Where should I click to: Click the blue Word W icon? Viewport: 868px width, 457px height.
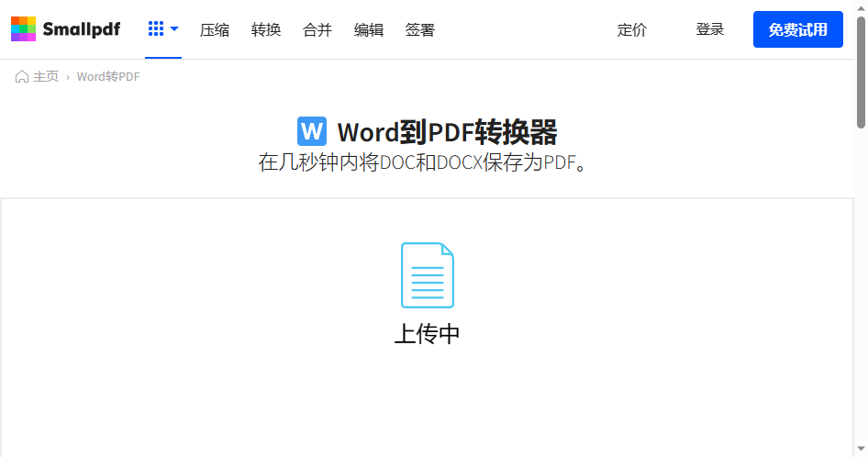(312, 131)
